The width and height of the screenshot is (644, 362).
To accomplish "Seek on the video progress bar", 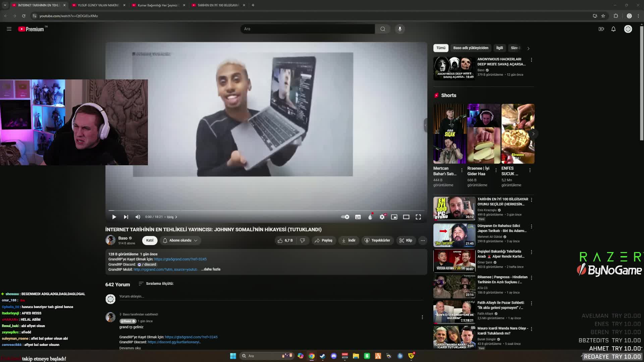I will click(266, 210).
